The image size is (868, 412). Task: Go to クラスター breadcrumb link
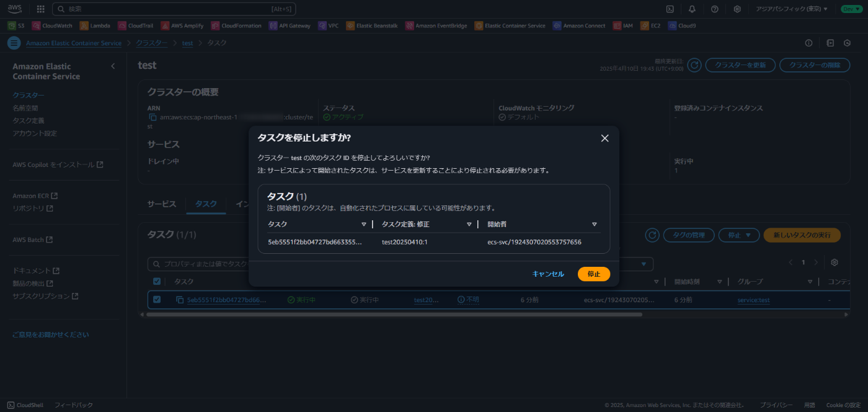coord(152,43)
